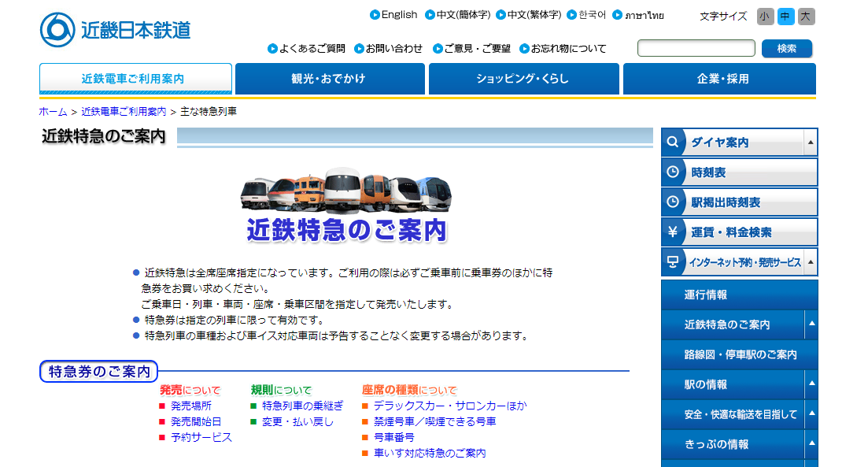
Task: Expand the インターネット予約・発売サービス arrow
Action: click(x=811, y=262)
